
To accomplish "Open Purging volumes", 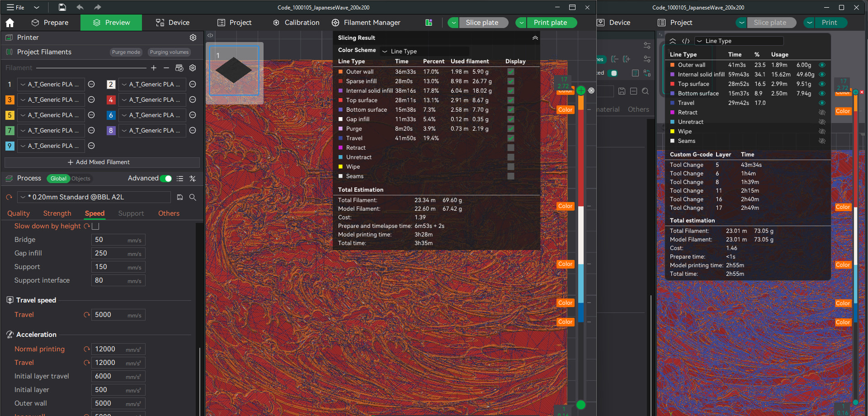I will point(169,52).
